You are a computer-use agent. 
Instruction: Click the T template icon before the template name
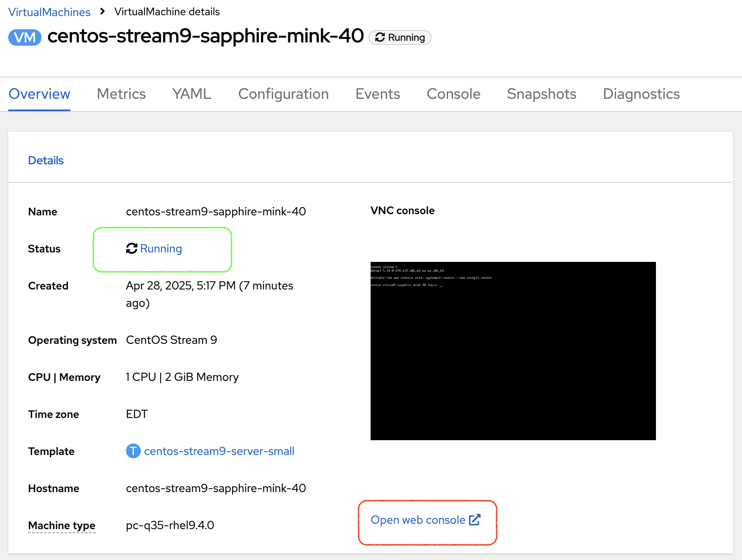pos(133,451)
